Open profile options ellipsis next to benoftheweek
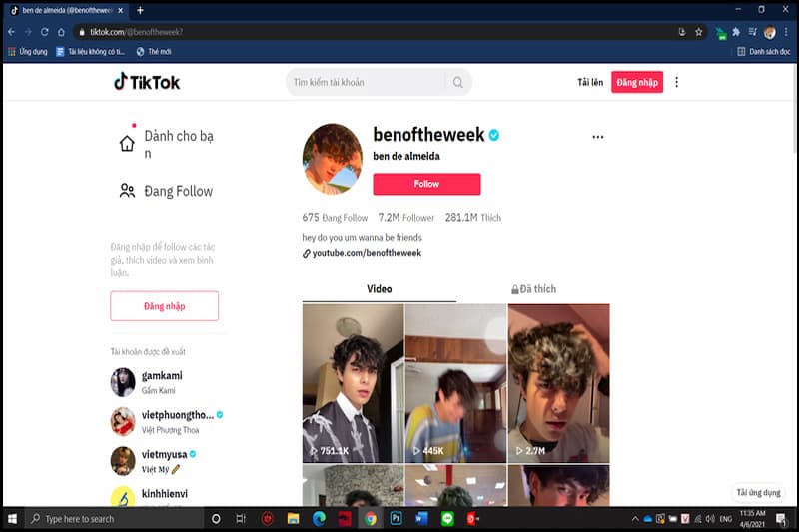This screenshot has height=532, width=799. coord(597,137)
